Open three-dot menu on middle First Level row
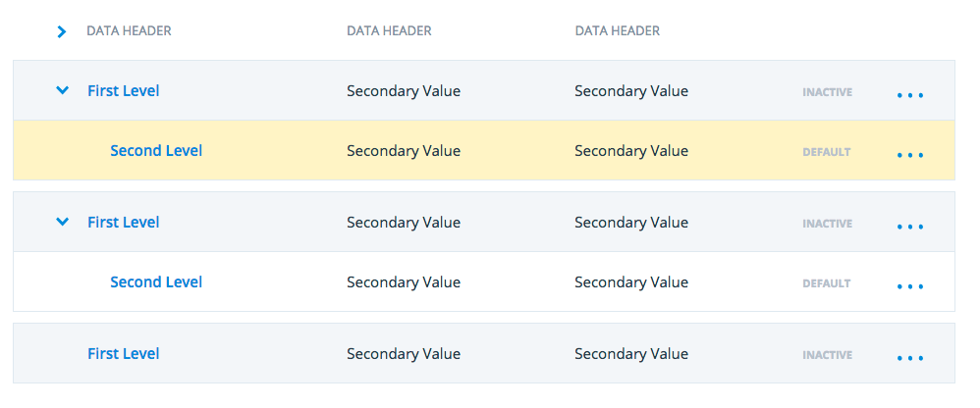 pos(910,228)
